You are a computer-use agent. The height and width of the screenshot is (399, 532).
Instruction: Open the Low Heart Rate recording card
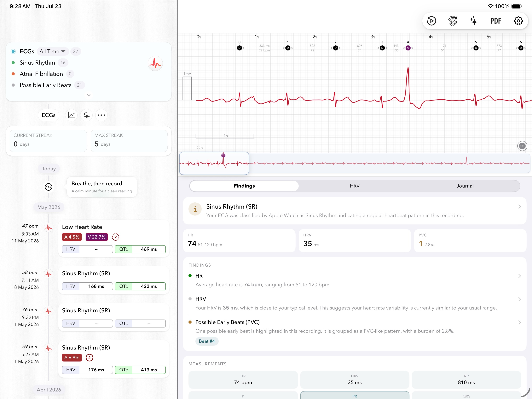pyautogui.click(x=114, y=238)
